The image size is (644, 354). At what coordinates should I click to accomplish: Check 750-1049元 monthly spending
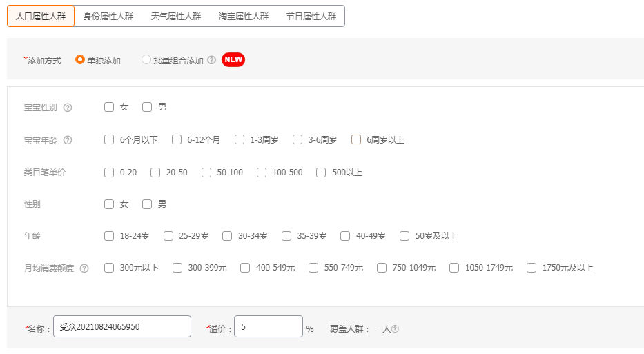[382, 268]
